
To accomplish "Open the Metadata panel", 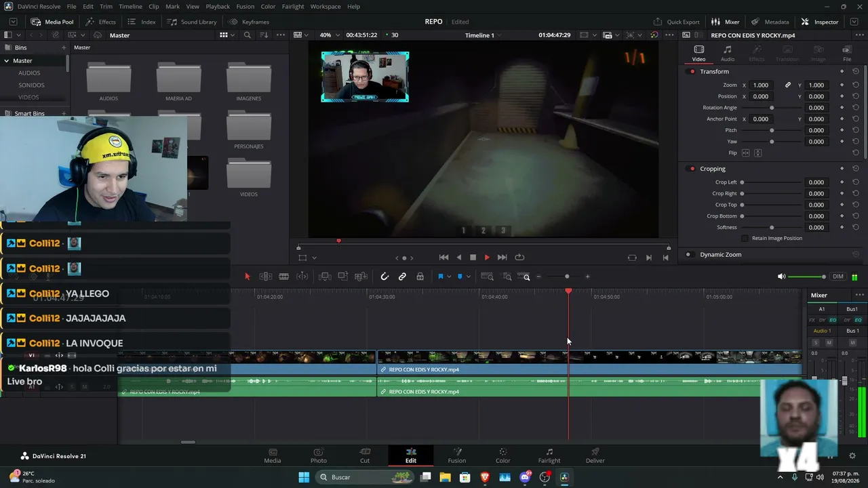I will tap(770, 22).
